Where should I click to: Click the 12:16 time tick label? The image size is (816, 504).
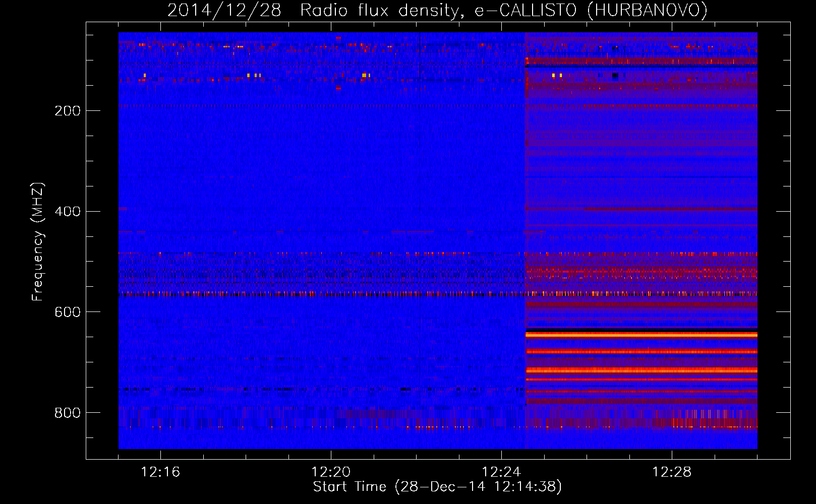click(x=160, y=472)
